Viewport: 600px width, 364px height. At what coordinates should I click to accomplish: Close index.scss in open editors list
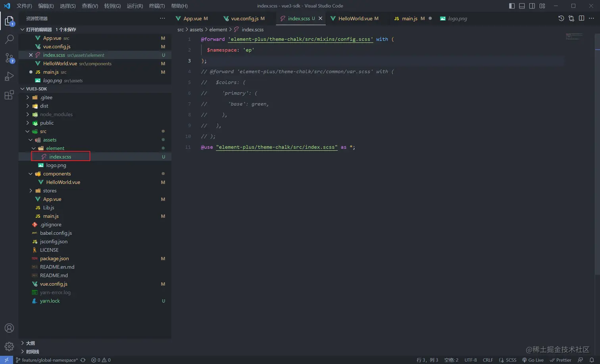[31, 55]
